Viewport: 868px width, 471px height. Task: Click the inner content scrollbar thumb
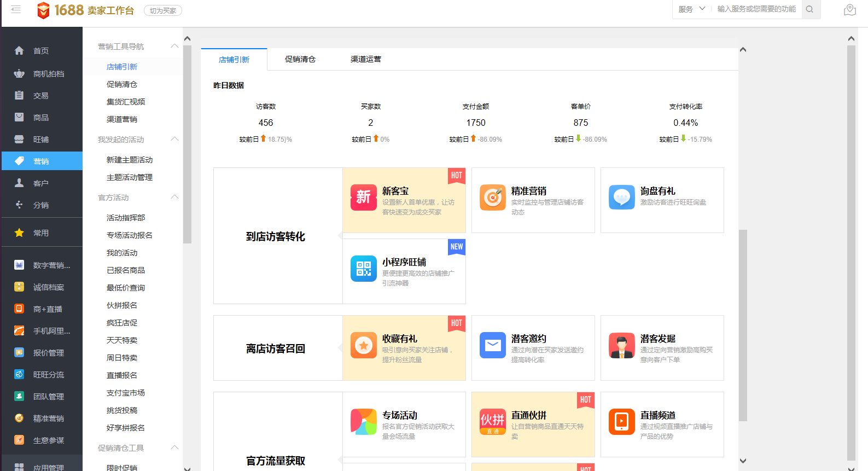click(x=743, y=325)
